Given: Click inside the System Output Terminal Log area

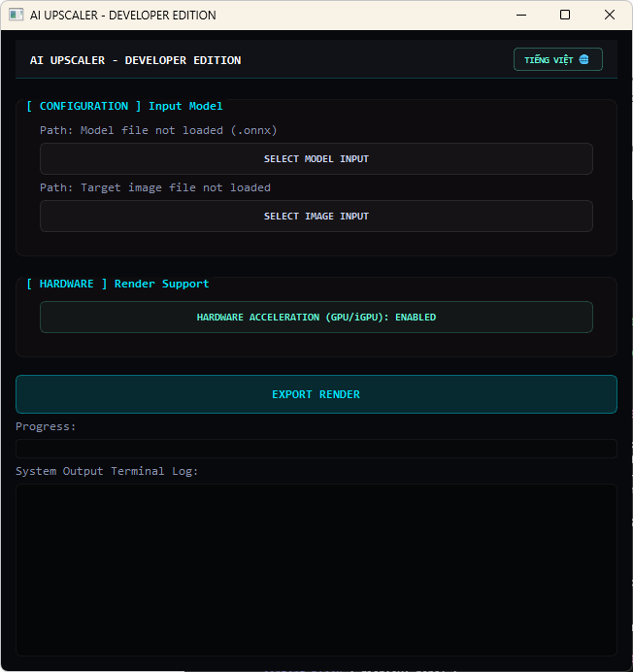Looking at the screenshot, I should [316, 570].
